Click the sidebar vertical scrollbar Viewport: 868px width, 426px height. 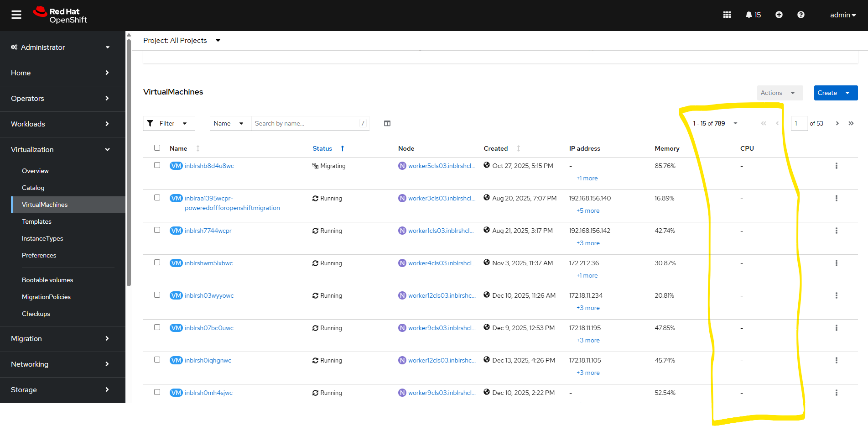tap(129, 163)
